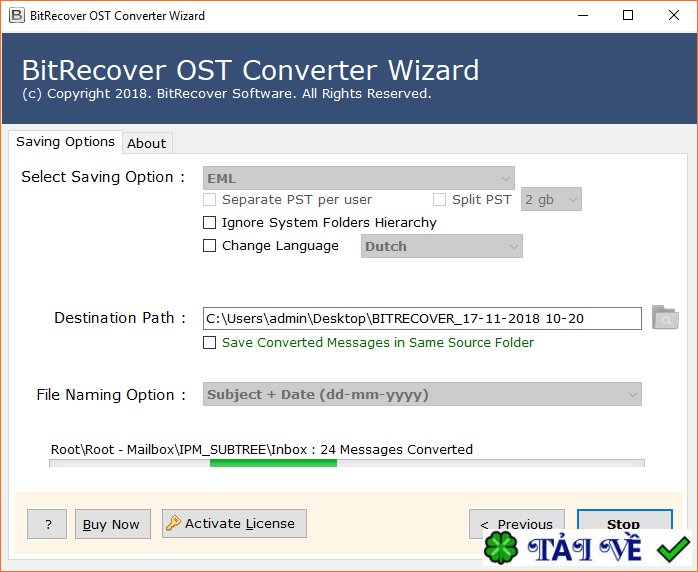Screen dimensions: 698x572
Task: Open the EML saving option dropdown
Action: click(x=359, y=178)
